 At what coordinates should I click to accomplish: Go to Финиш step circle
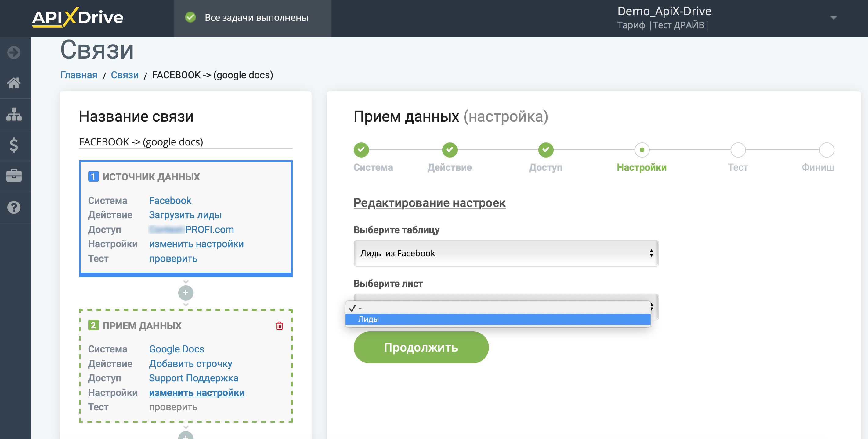[826, 150]
